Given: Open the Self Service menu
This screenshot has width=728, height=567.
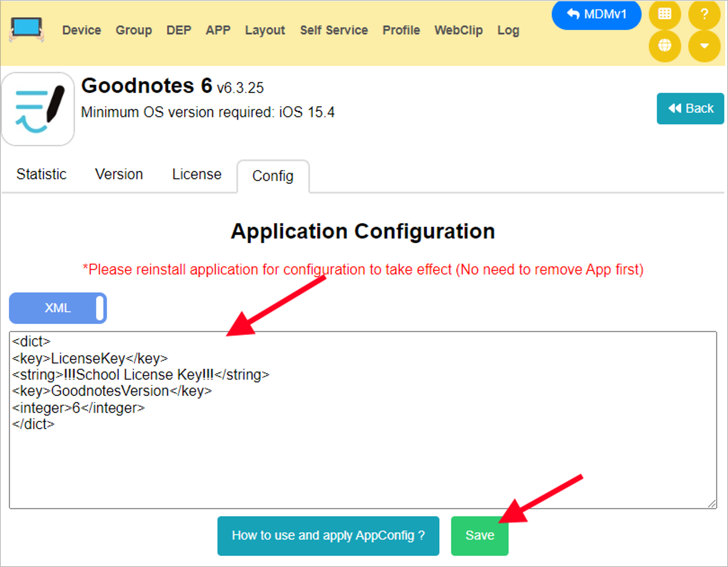Looking at the screenshot, I should pos(334,30).
